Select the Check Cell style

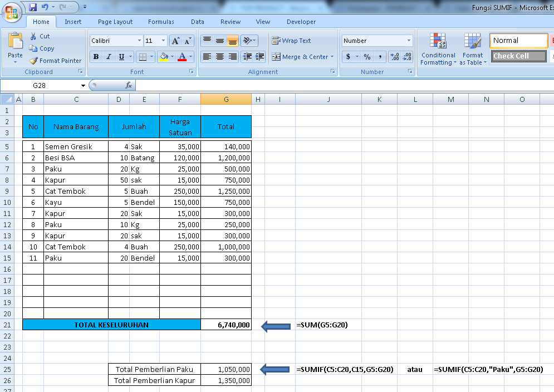click(x=519, y=56)
